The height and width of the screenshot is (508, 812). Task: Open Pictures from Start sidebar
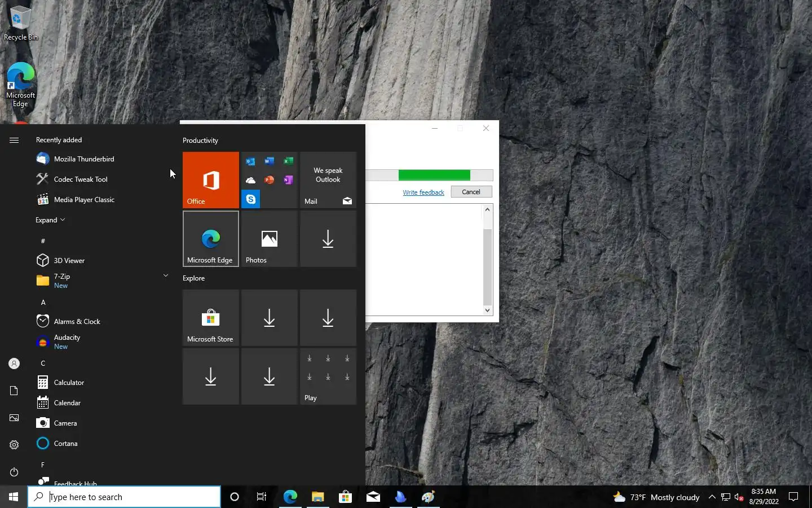tap(14, 418)
